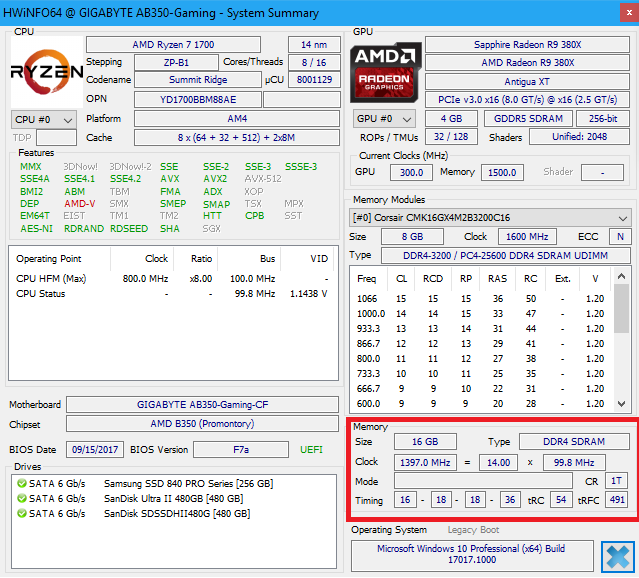Click the CPU Status row
The height and width of the screenshot is (578, 639).
(172, 294)
